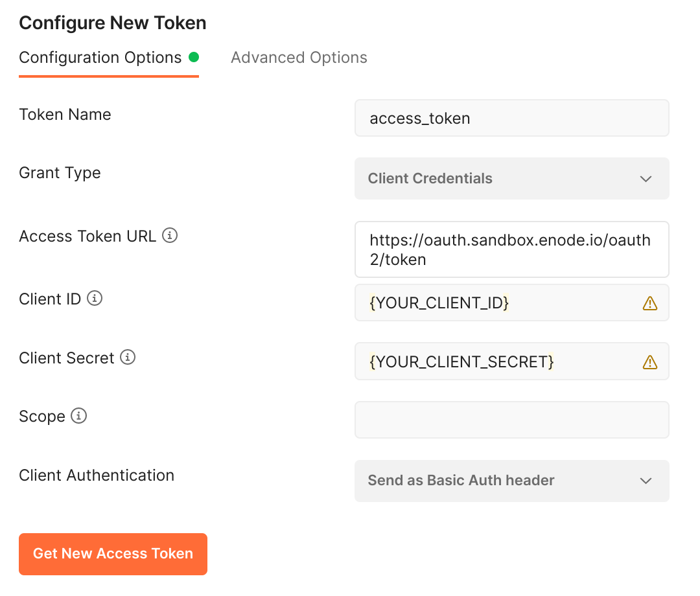
Task: Click the empty Scope input field
Action: pyautogui.click(x=511, y=420)
